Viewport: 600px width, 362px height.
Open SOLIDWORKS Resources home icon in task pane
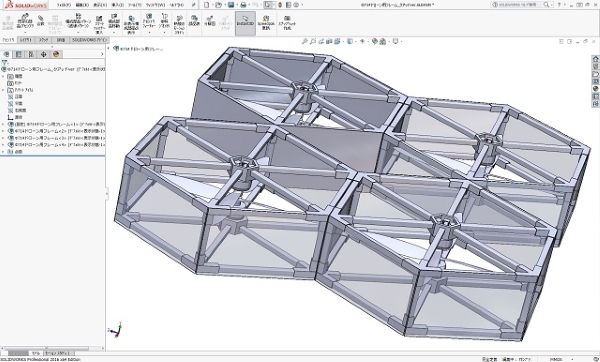click(595, 59)
